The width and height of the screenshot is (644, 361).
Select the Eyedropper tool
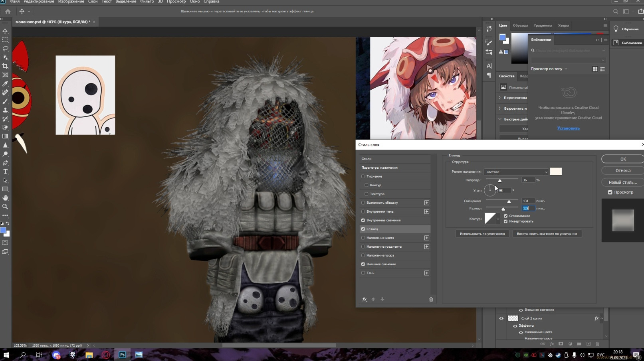(x=5, y=84)
